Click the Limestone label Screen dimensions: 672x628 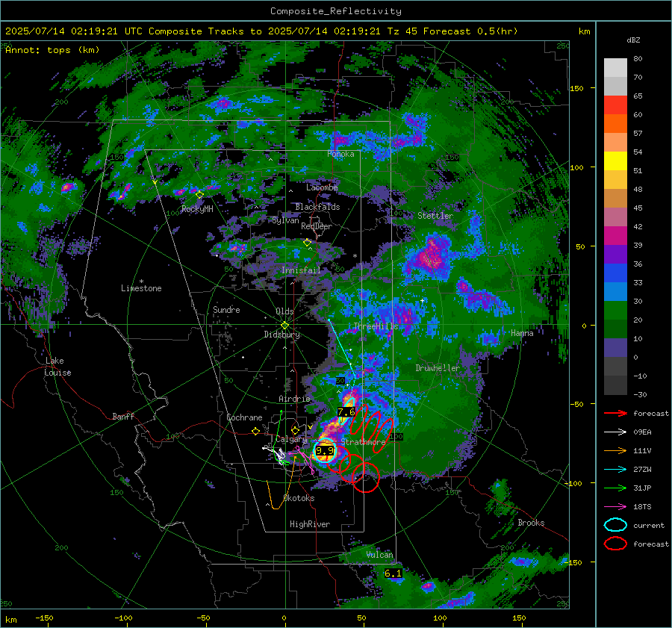pyautogui.click(x=141, y=288)
